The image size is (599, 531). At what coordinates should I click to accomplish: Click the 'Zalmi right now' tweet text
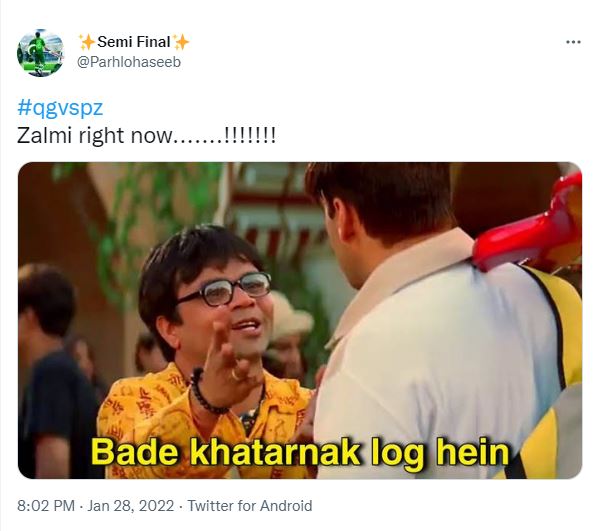coord(95,136)
